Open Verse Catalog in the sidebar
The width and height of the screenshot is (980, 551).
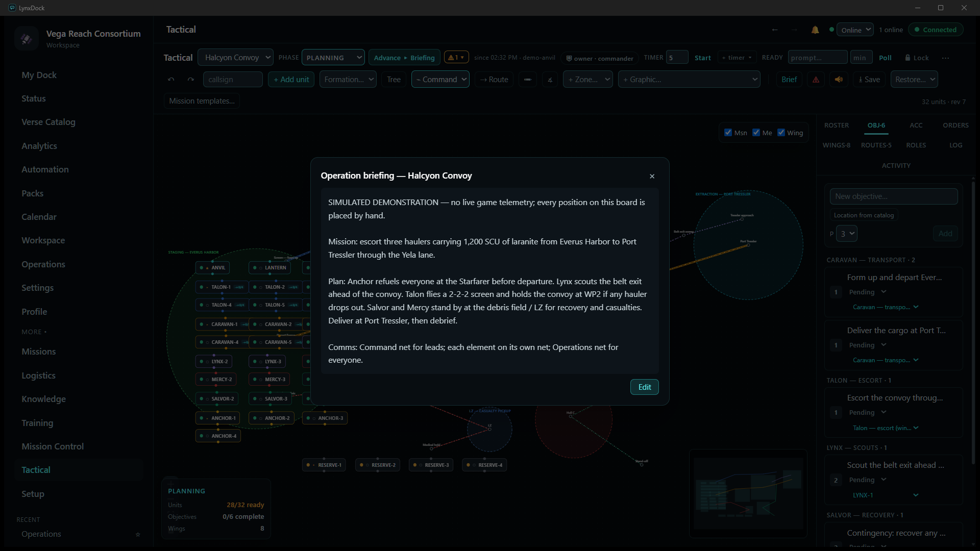[48, 122]
